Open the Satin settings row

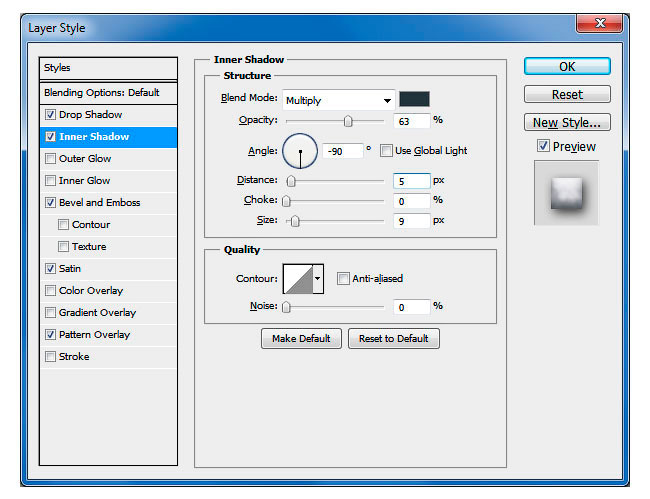tap(108, 268)
